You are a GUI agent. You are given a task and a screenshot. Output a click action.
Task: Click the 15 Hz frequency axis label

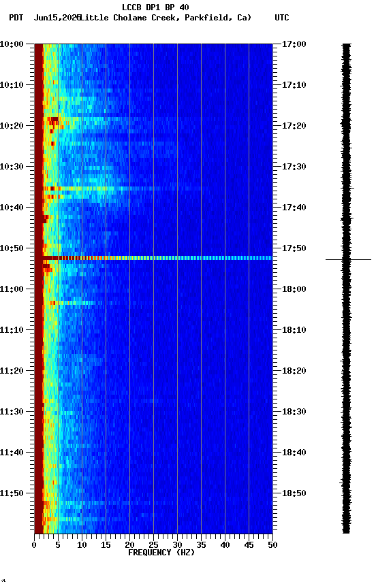point(106,545)
